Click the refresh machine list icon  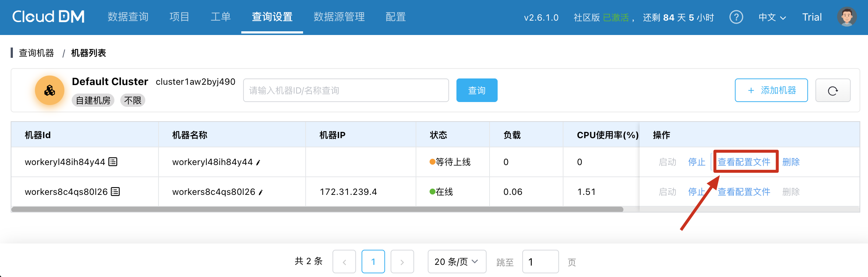(x=833, y=91)
